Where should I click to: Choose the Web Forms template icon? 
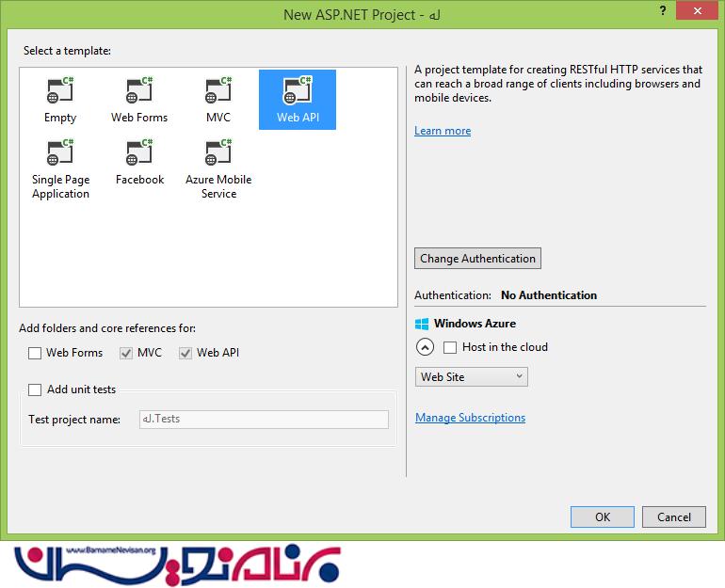(x=139, y=90)
